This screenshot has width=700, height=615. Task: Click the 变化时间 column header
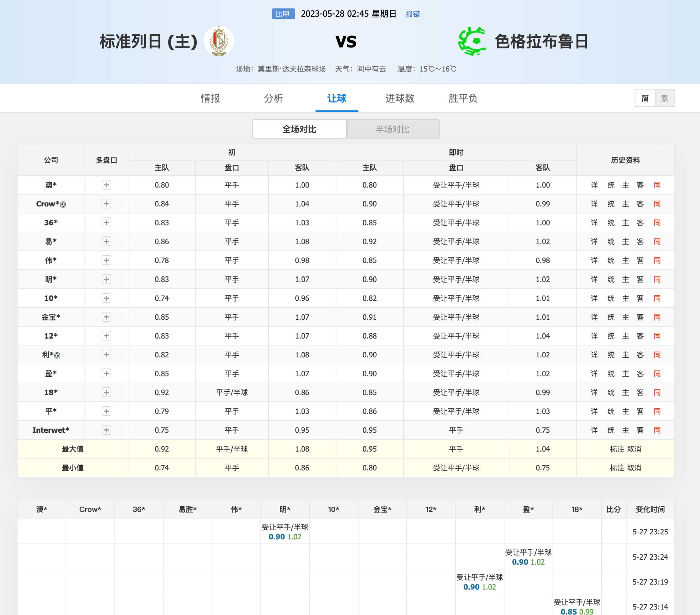650,509
